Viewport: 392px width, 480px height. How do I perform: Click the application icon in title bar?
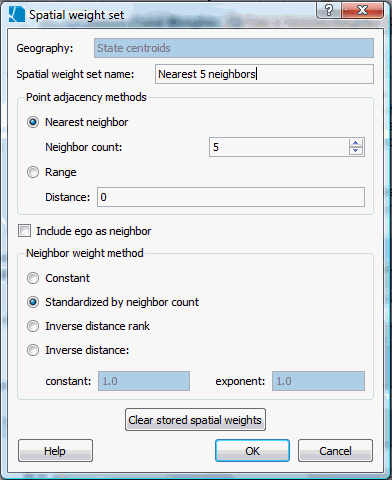(17, 15)
